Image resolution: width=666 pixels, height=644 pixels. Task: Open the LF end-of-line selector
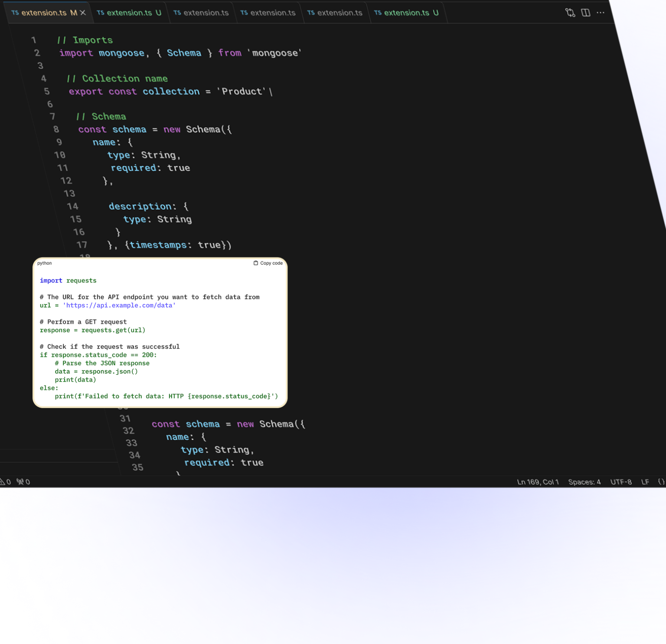coord(645,482)
